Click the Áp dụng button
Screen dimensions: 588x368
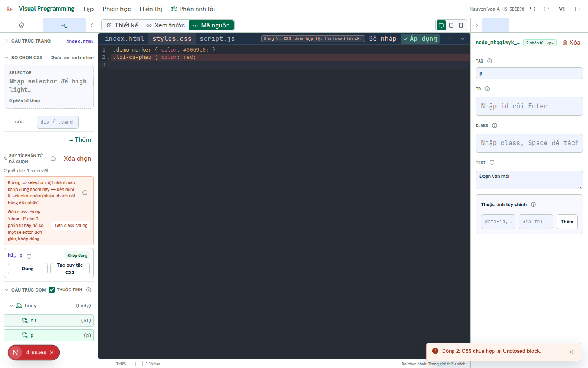(420, 39)
